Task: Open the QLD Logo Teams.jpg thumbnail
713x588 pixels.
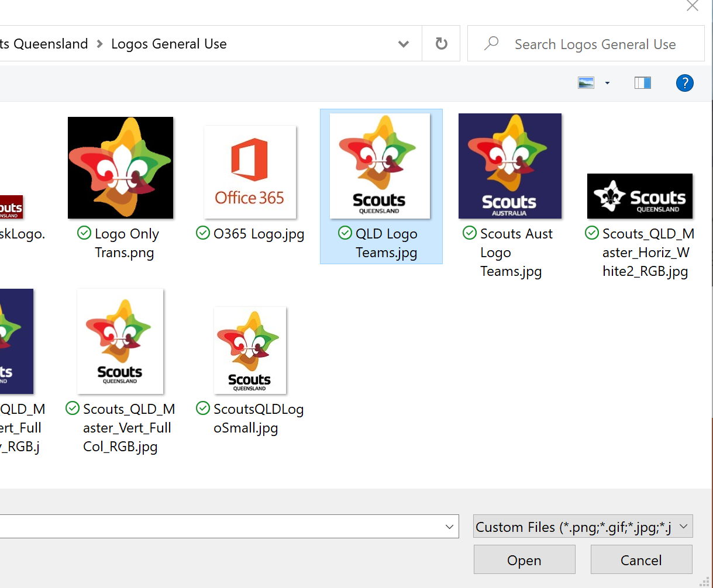Action: coord(380,166)
